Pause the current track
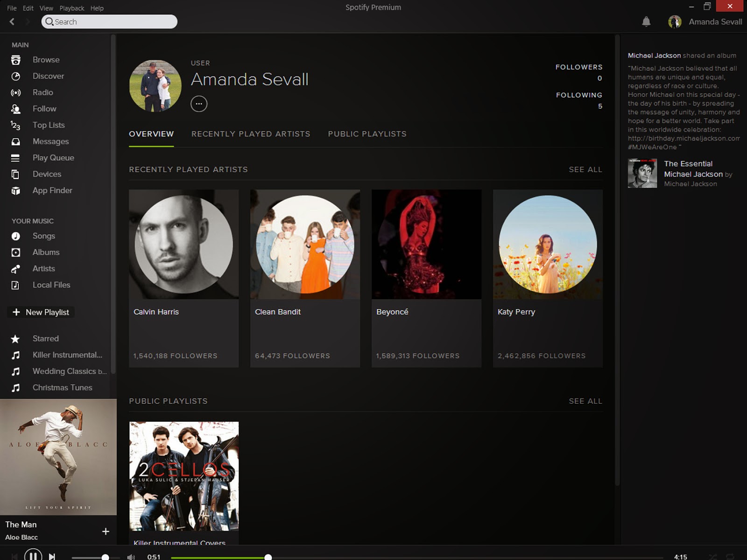This screenshot has height=560, width=747. 33,556
